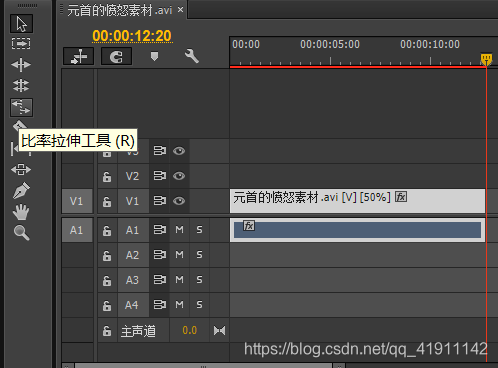Click the nest sequences insert button
The width and height of the screenshot is (498, 368).
pos(79,56)
